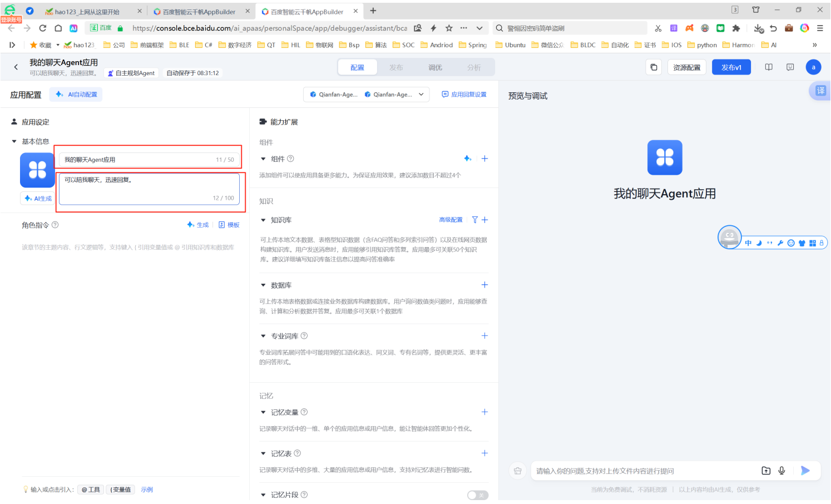Collapse the 组件 section
The height and width of the screenshot is (504, 831).
(x=263, y=159)
